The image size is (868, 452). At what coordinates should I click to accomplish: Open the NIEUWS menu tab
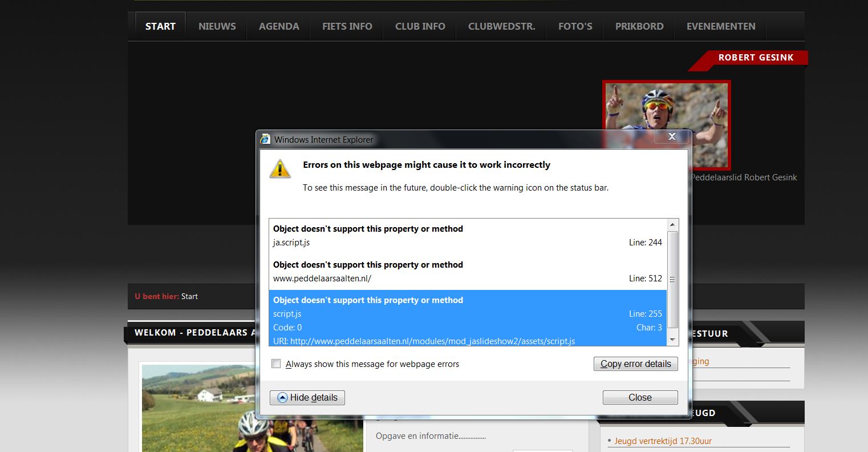coord(217,26)
